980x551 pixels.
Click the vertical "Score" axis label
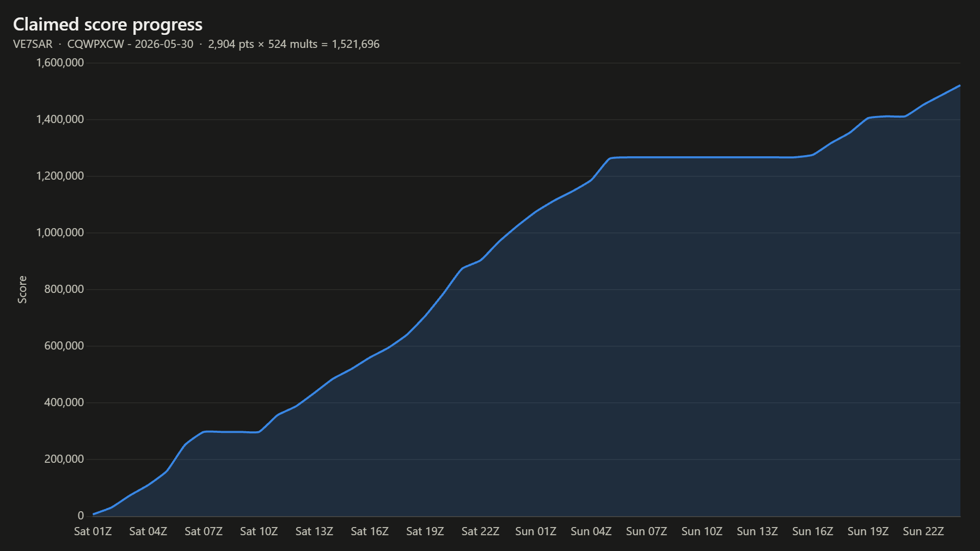coord(22,289)
